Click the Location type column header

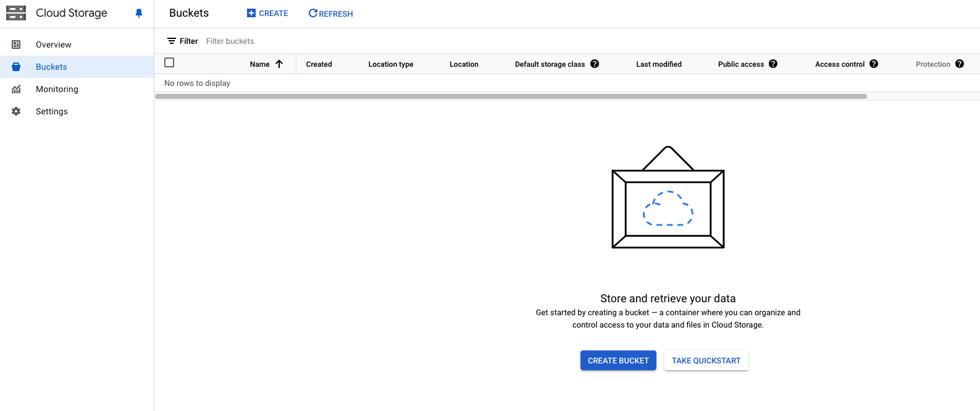click(x=391, y=64)
